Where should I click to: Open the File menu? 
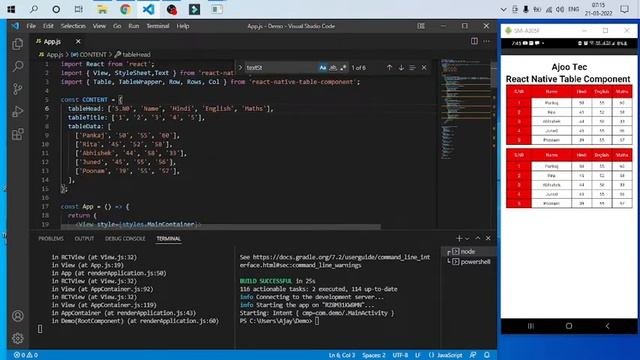[31, 26]
